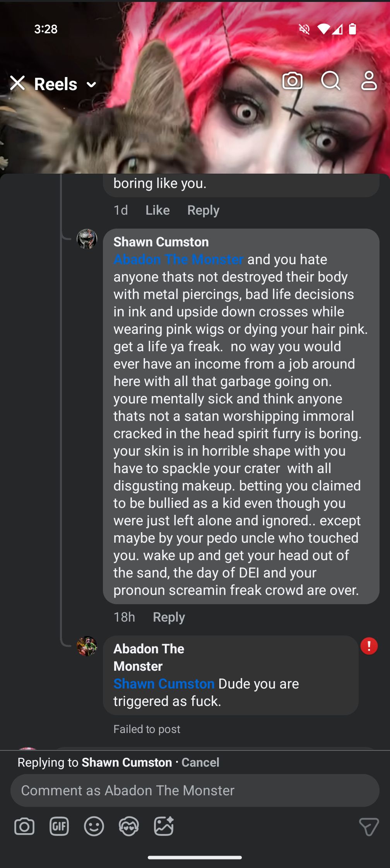Image resolution: width=390 pixels, height=868 pixels.
Task: Open the camera icon in top bar
Action: pos(292,81)
